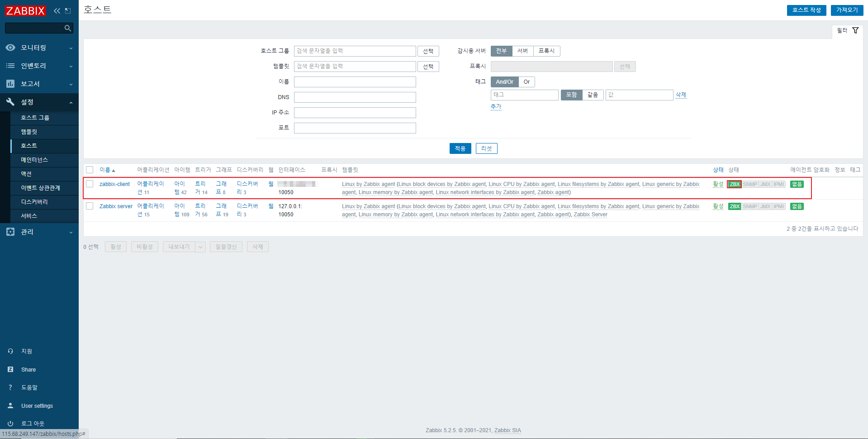Click the 관리 gear icon

point(10,232)
